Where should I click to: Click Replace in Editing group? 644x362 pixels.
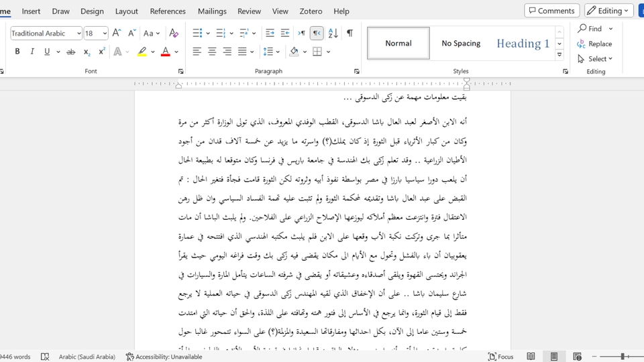595,44
